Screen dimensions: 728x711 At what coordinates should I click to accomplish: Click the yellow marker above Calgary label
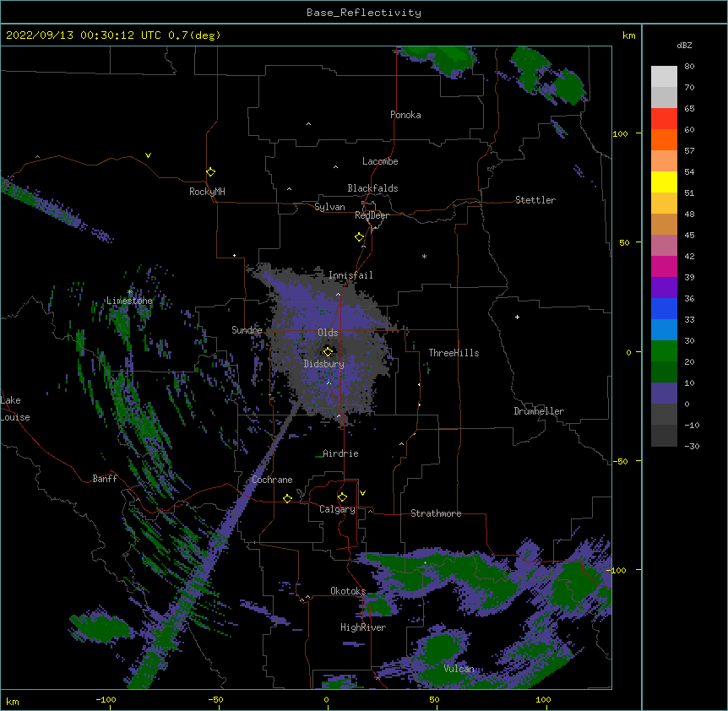(342, 497)
